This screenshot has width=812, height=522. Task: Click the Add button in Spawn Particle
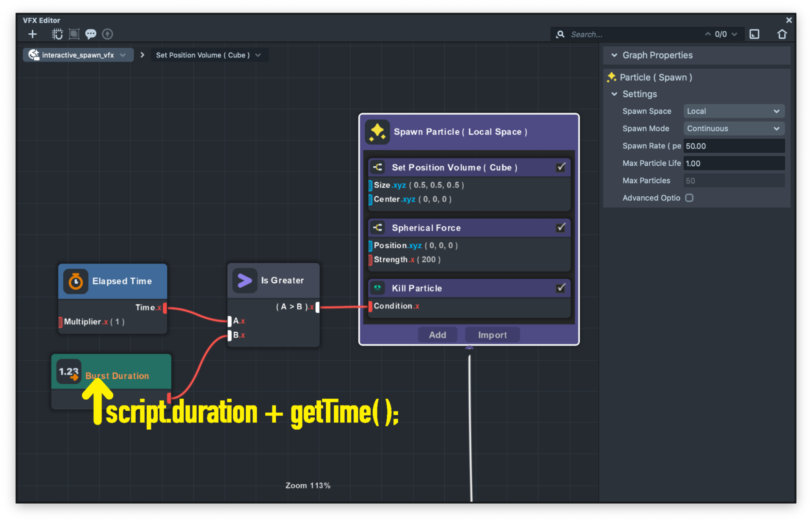coord(437,335)
